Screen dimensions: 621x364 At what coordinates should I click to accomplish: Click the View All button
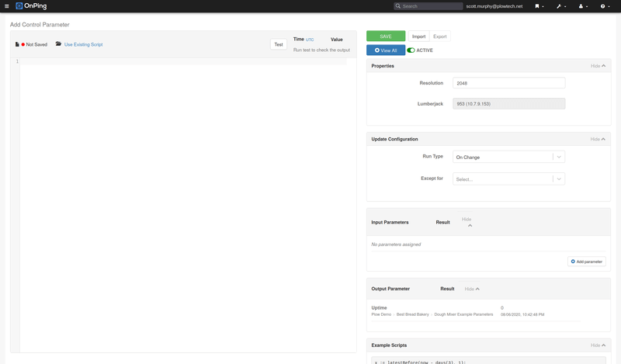386,50
